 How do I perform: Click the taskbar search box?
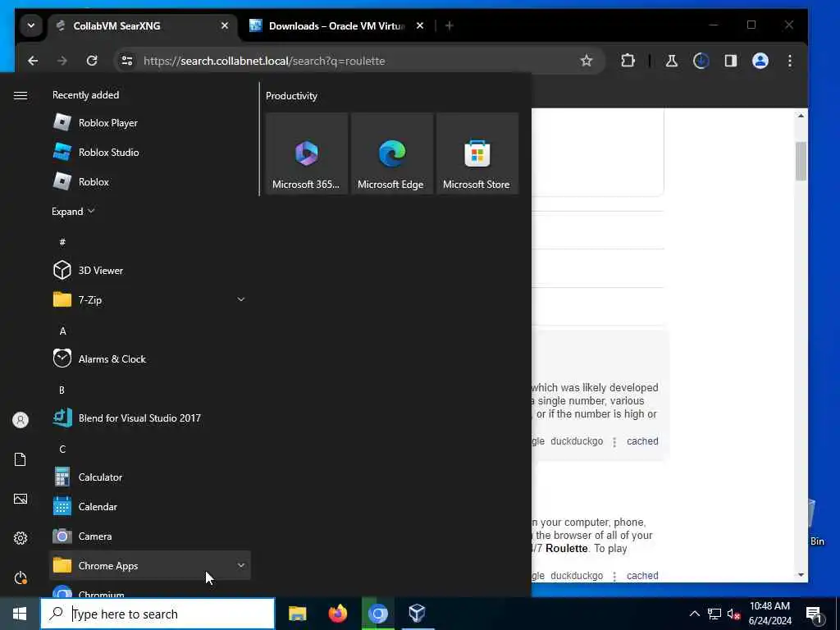coord(158,614)
